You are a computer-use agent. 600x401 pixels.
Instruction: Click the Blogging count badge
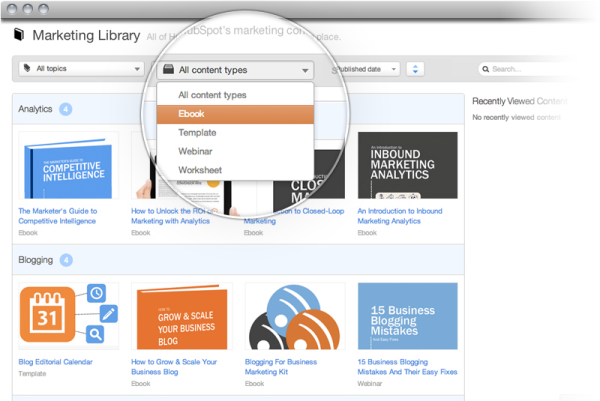click(66, 260)
